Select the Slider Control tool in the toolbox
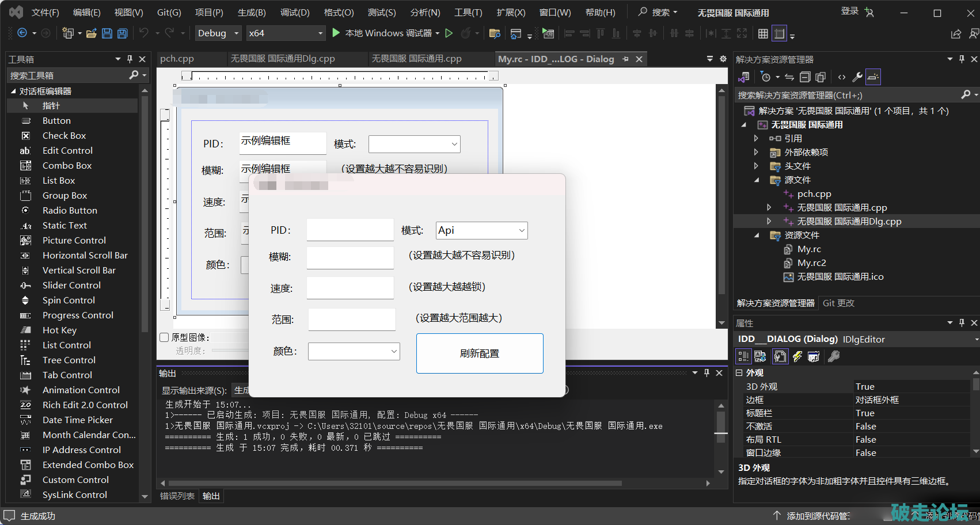 pyautogui.click(x=71, y=286)
